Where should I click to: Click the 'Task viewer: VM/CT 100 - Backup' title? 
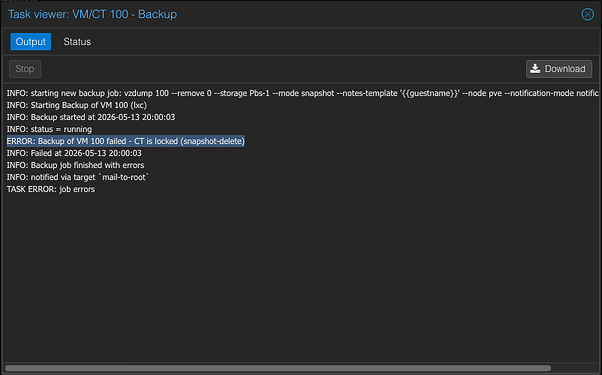[93, 14]
